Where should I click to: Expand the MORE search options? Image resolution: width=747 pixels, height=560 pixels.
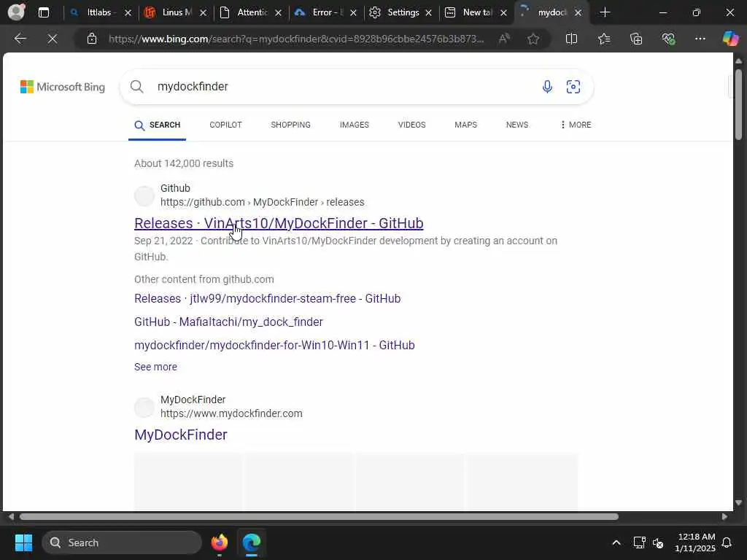576,125
